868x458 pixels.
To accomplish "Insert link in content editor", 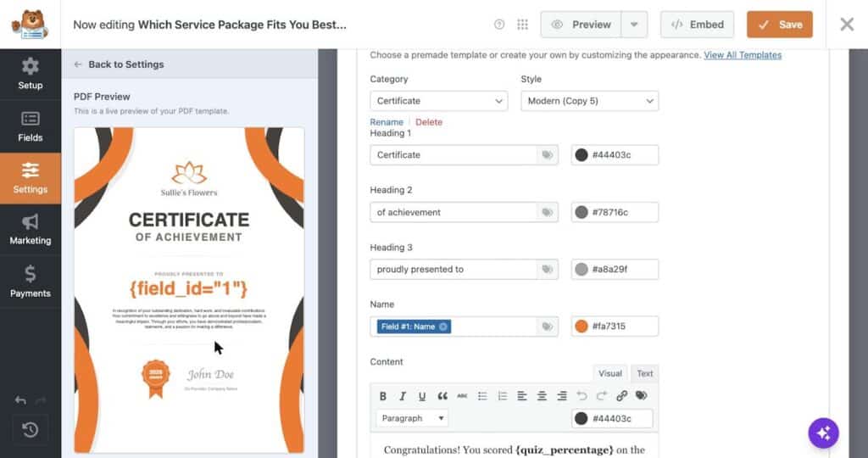I will (621, 396).
